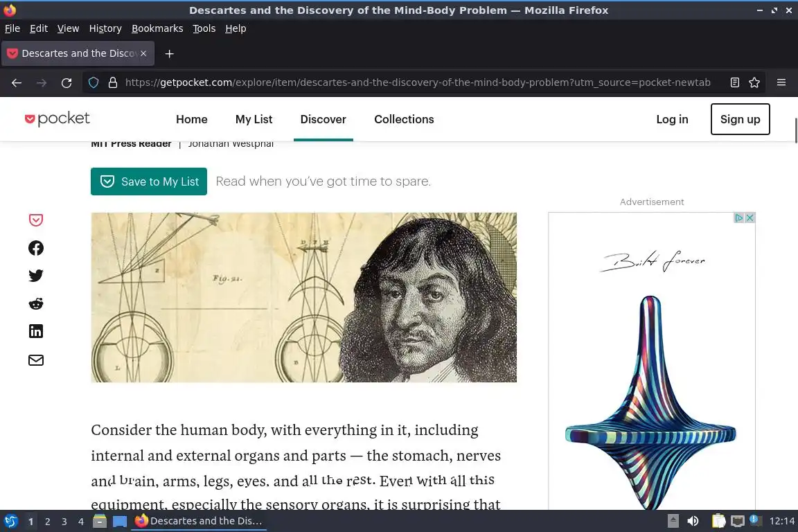The width and height of the screenshot is (798, 532).
Task: Open the file manager from the taskbar
Action: (100, 521)
